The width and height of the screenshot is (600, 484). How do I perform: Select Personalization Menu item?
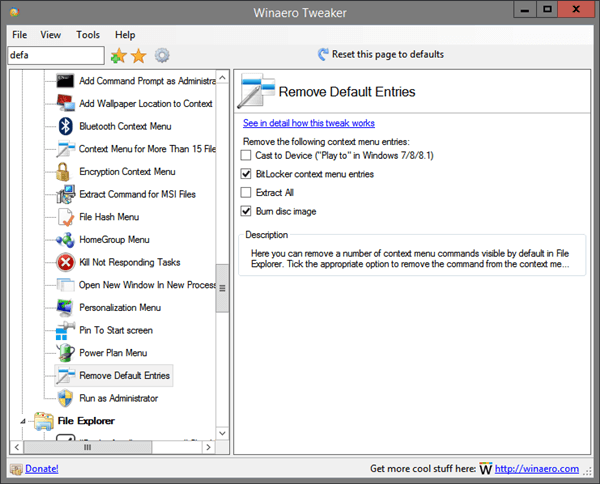coord(120,308)
